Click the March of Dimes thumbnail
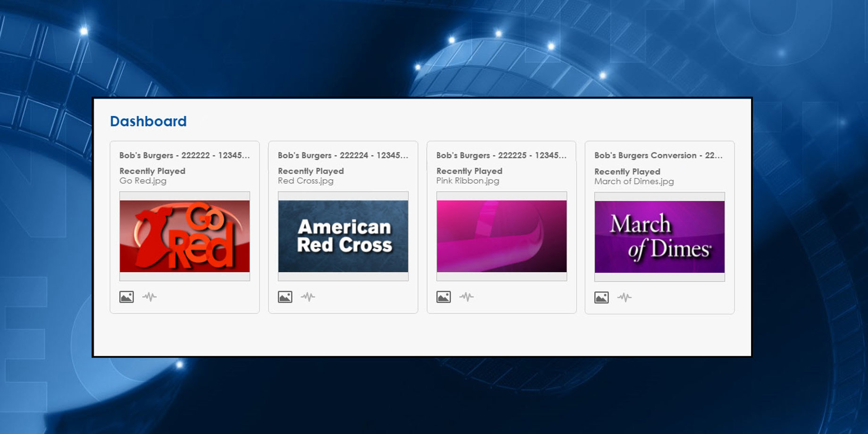The height and width of the screenshot is (434, 868). click(x=659, y=236)
